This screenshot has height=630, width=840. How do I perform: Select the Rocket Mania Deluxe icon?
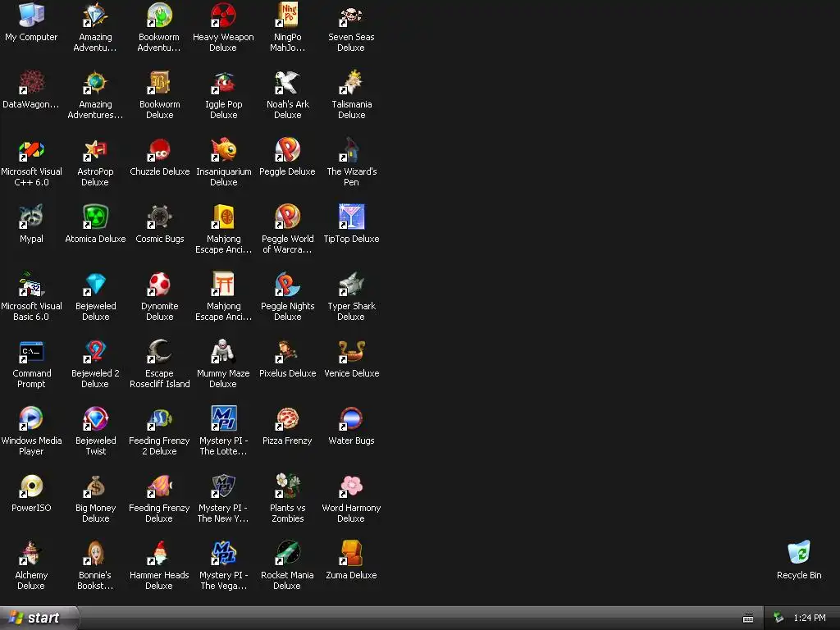click(287, 553)
